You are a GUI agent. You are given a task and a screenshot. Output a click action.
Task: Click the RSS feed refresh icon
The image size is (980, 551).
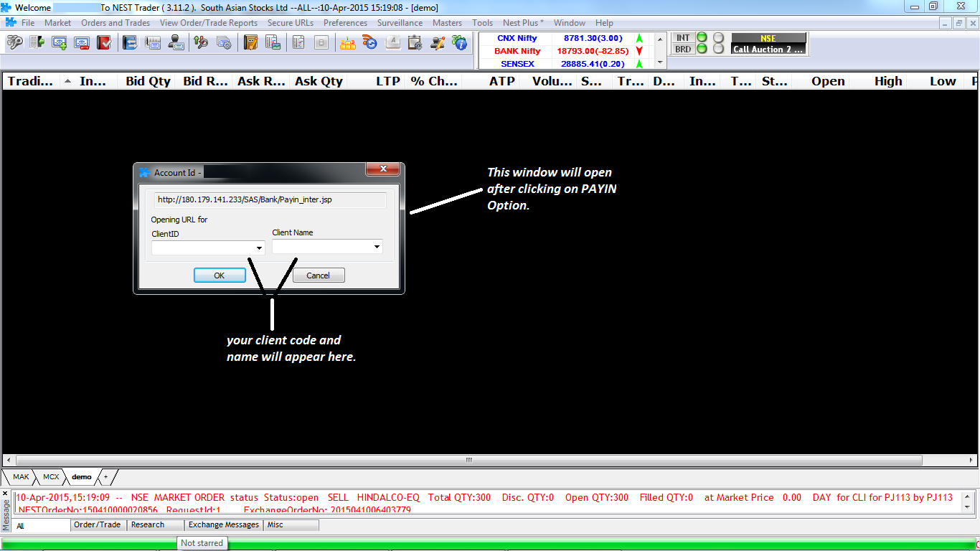(369, 43)
